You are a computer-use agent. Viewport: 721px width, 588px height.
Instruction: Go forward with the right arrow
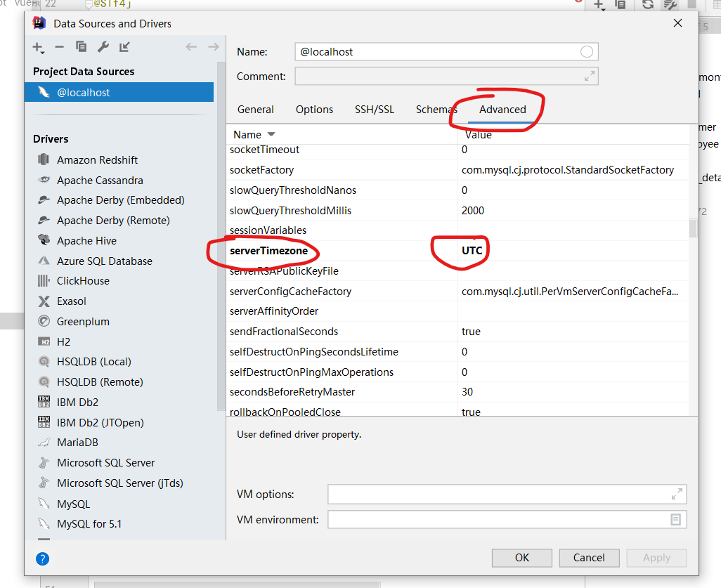point(214,46)
